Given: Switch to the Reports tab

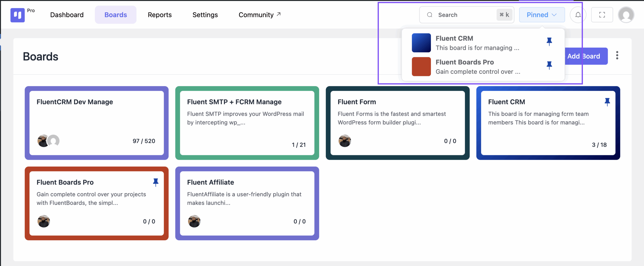Looking at the screenshot, I should [160, 15].
